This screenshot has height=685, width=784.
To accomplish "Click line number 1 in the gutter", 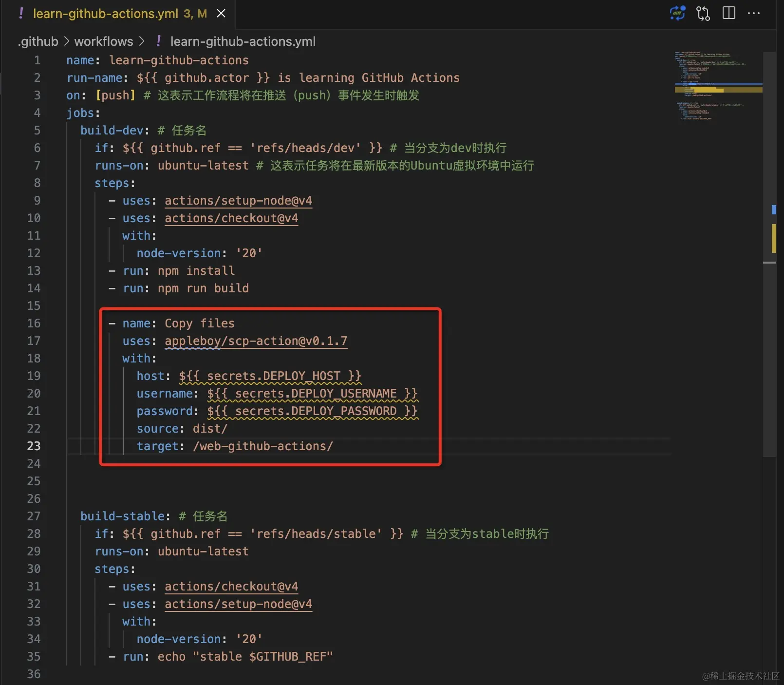I will click(x=37, y=60).
